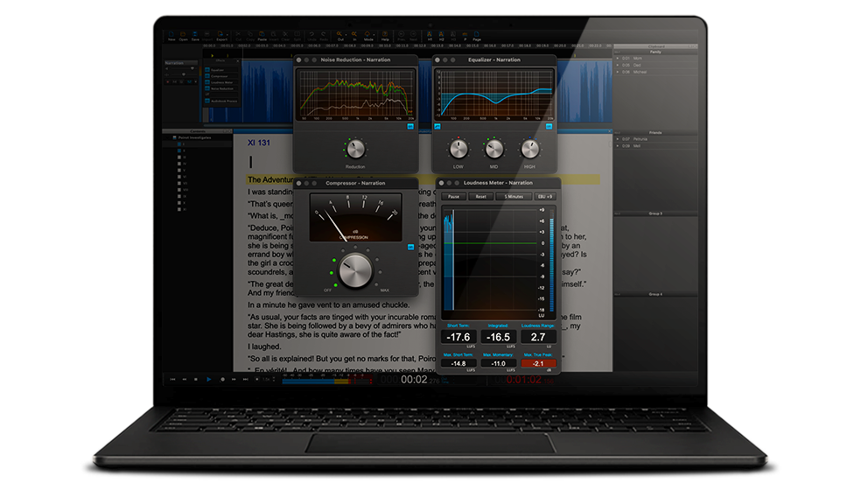
Task: Expand clipboard item 0:09 Mell
Action: [617, 146]
